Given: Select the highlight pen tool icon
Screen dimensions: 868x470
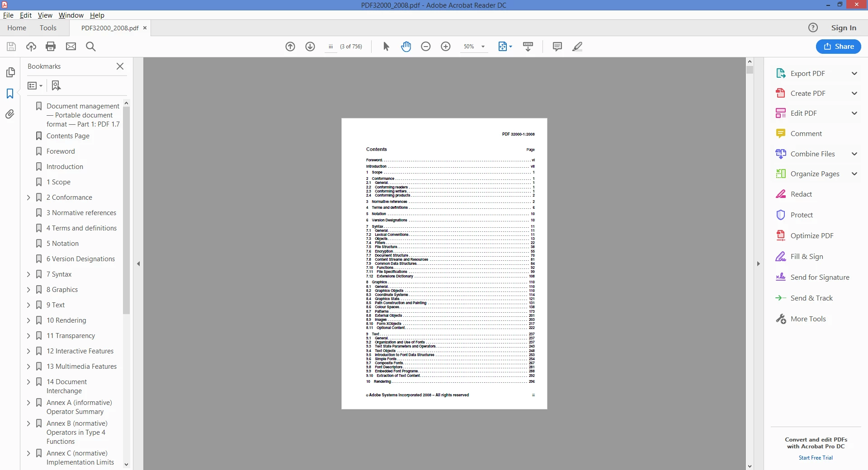Looking at the screenshot, I should click(577, 47).
